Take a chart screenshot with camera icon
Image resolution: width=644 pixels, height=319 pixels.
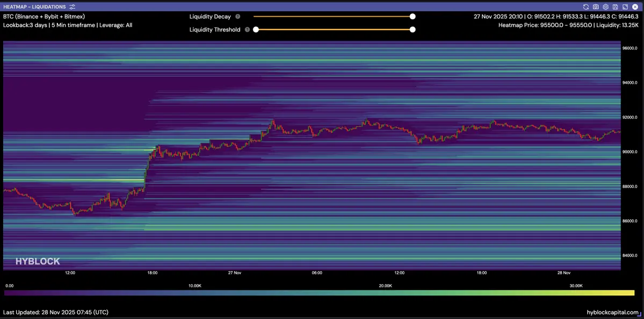[x=596, y=7]
